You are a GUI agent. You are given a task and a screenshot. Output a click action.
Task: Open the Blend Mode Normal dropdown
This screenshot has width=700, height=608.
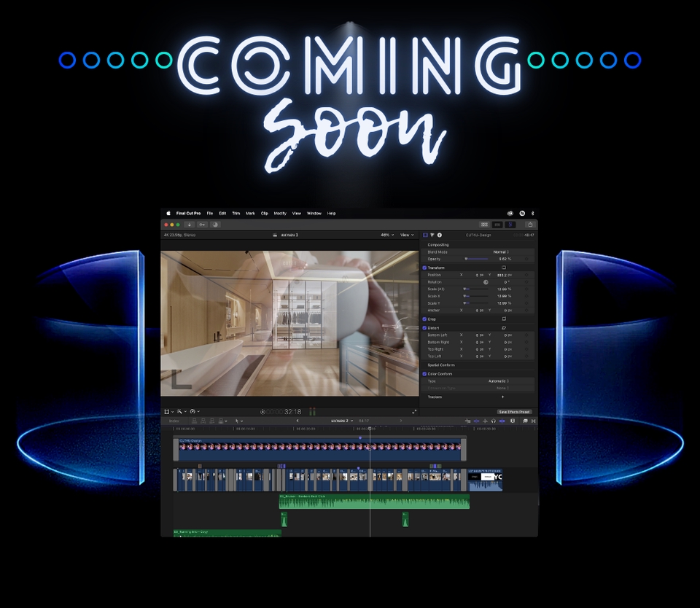point(501,252)
